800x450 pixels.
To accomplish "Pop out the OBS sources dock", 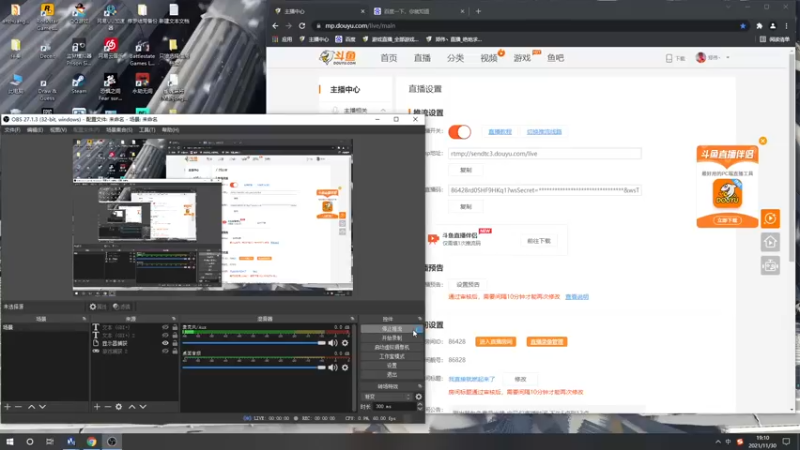I will (173, 319).
